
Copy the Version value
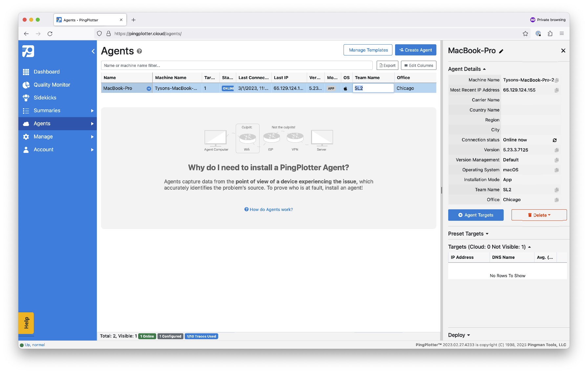pos(556,150)
